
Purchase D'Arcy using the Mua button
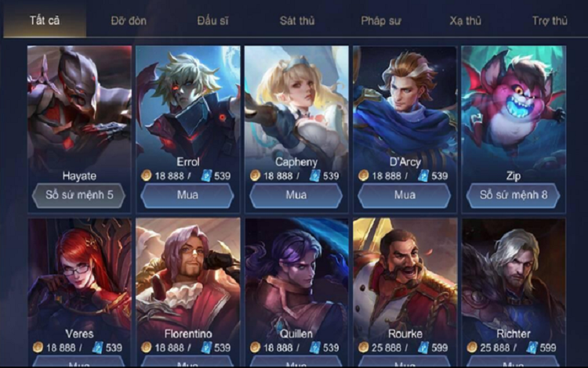405,195
